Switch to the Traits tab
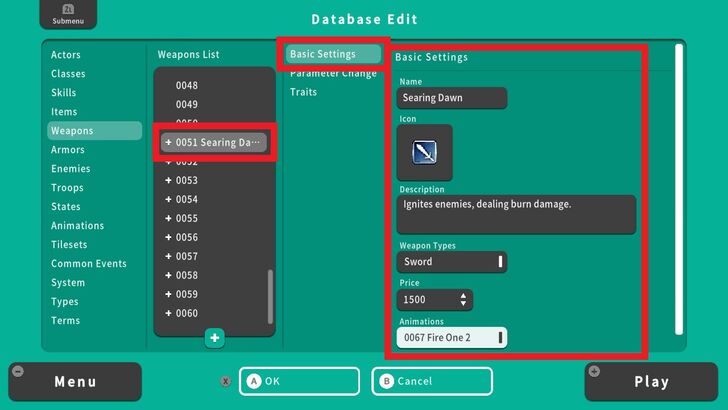Screen dimensions: 728x410 pos(304,92)
